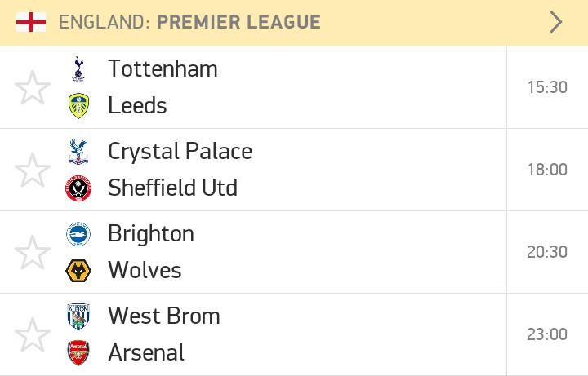Click the Wolves wolf head badge
The width and height of the screenshot is (588, 376).
tap(78, 271)
